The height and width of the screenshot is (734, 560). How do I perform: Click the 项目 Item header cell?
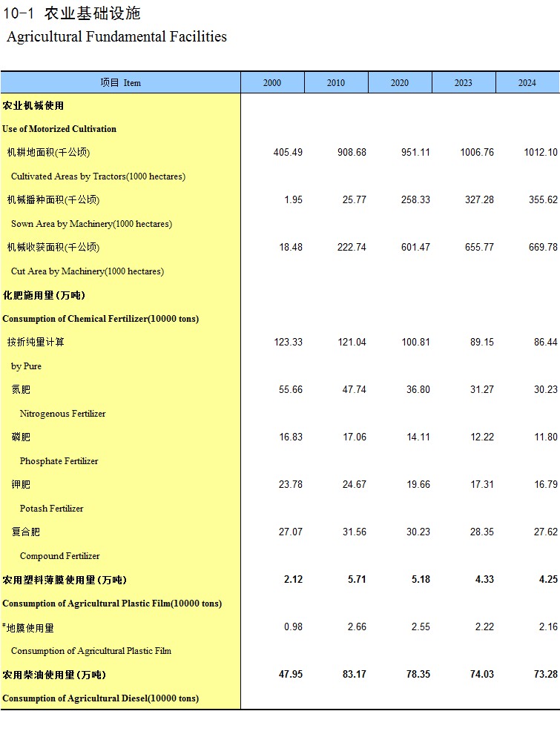pyautogui.click(x=120, y=83)
